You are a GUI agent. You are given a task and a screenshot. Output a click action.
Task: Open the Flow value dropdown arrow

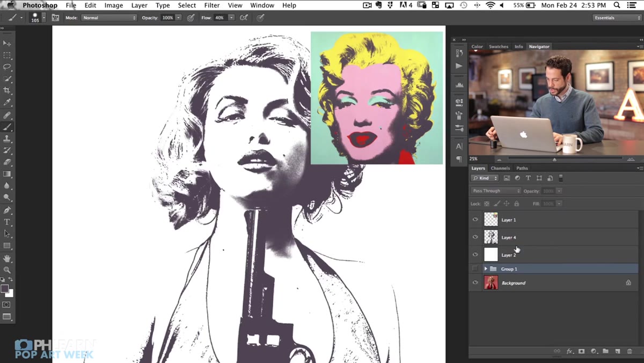coord(231,18)
